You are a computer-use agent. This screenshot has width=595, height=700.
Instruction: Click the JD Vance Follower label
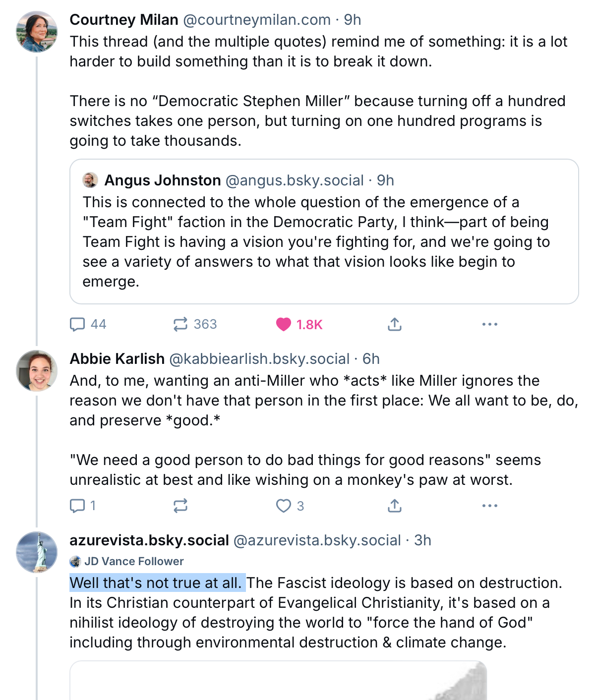[134, 561]
